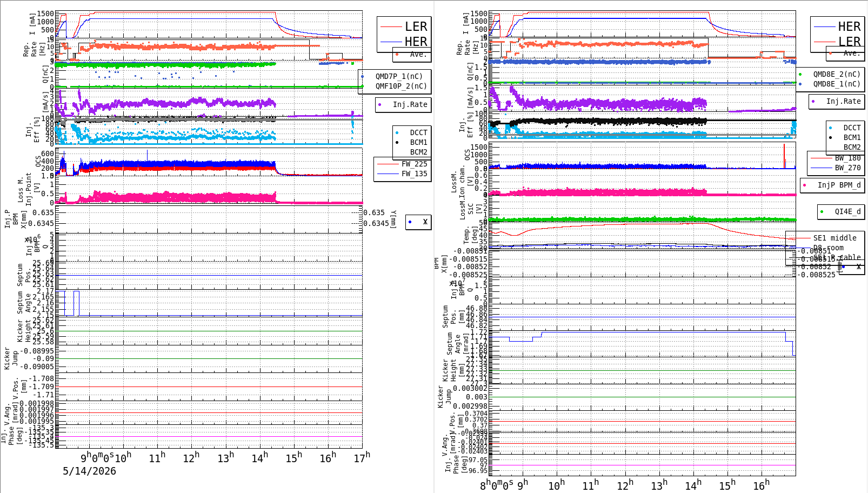Click the Inj.Rate legend in left plot
The height and width of the screenshot is (493, 868).
(410, 104)
